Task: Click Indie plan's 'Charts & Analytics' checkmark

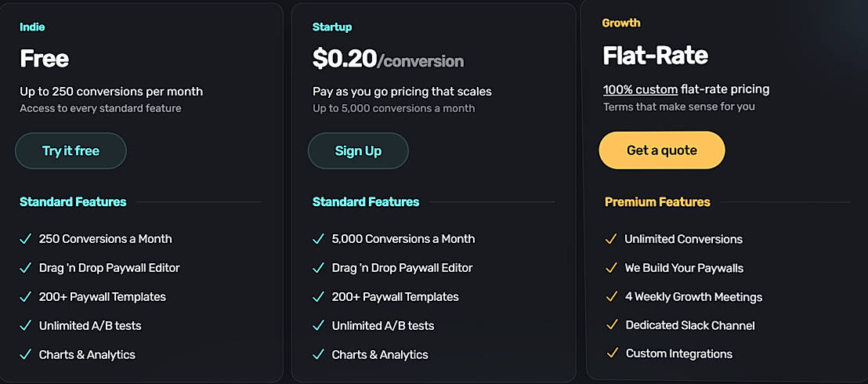Action: click(25, 354)
